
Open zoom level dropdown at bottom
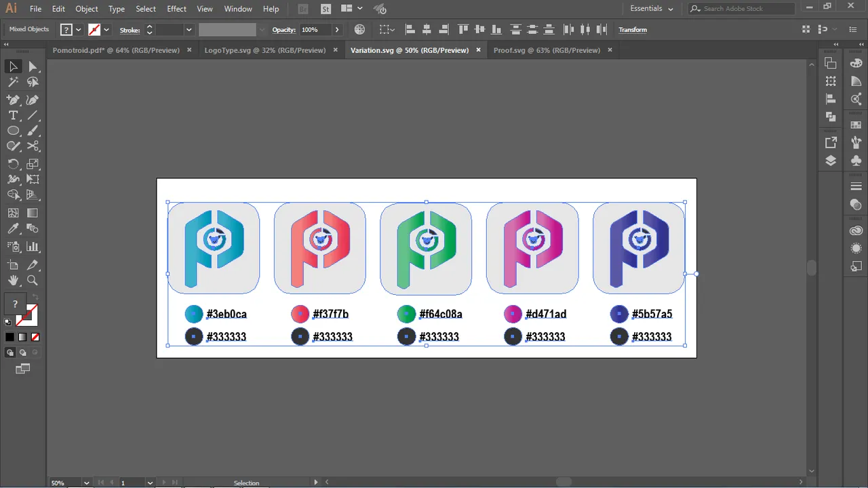coord(86,483)
